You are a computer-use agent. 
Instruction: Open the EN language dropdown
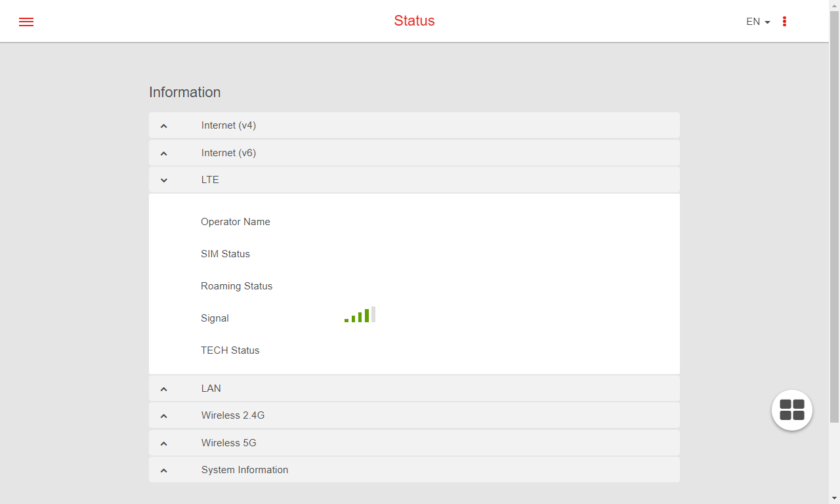pos(758,22)
